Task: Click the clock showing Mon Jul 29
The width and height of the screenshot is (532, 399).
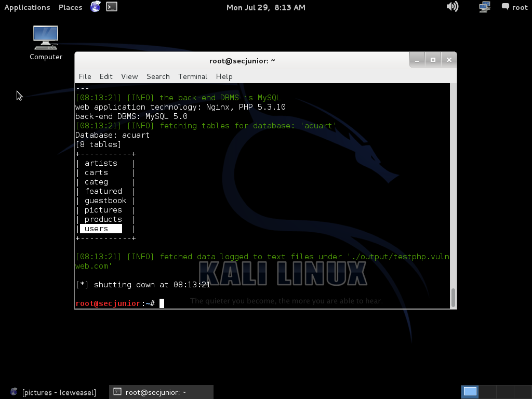Action: pyautogui.click(x=265, y=7)
